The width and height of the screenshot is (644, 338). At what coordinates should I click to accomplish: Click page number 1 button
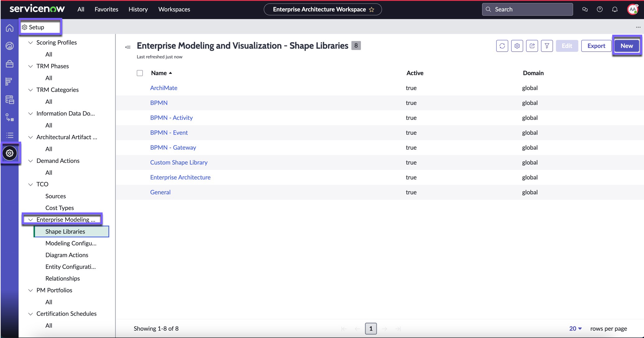(371, 329)
